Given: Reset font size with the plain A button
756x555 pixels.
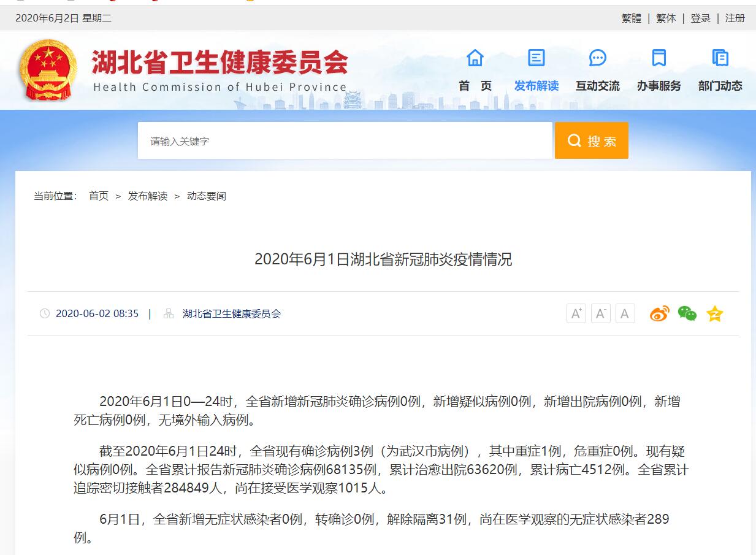Looking at the screenshot, I should point(625,314).
